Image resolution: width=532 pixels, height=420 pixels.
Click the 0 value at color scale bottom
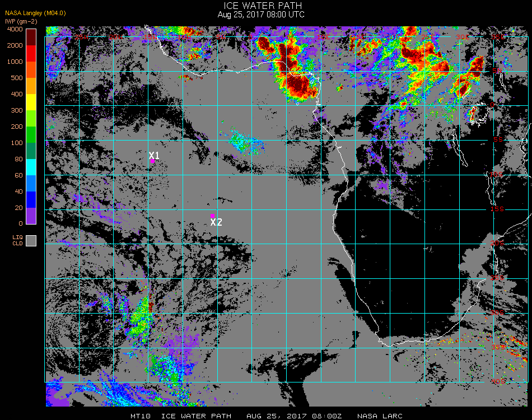point(21,223)
